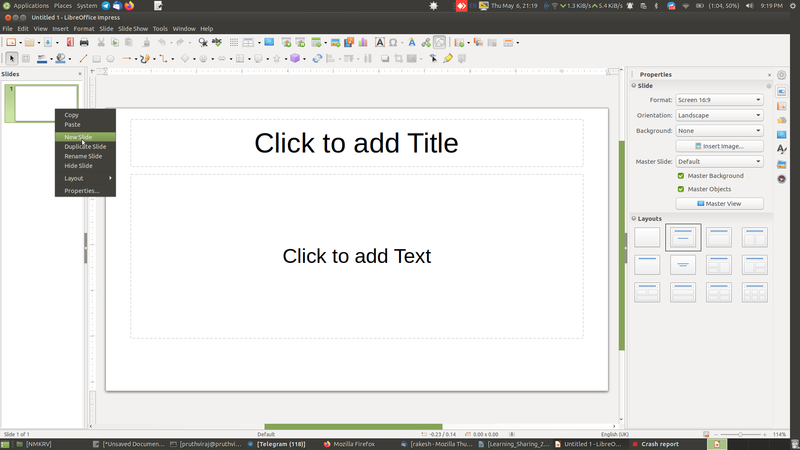Choose Rename Slide from context menu
The width and height of the screenshot is (800, 450).
point(85,156)
